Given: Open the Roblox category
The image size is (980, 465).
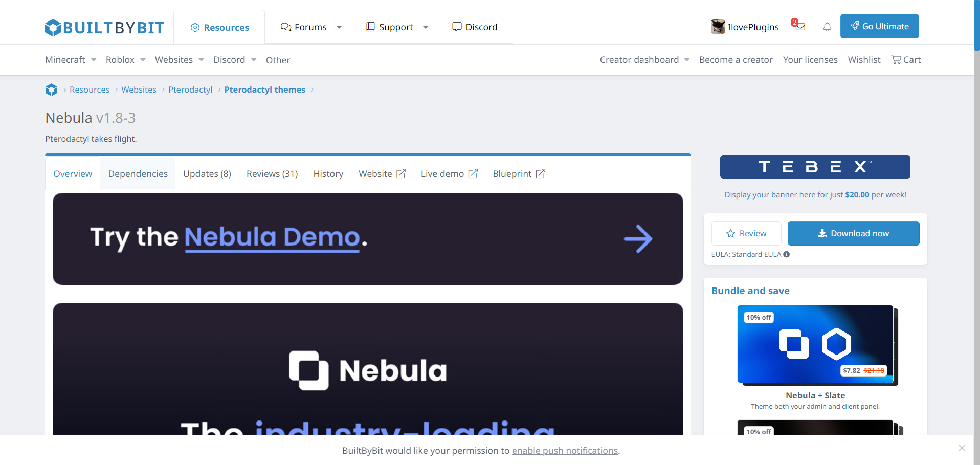Looking at the screenshot, I should [x=120, y=60].
